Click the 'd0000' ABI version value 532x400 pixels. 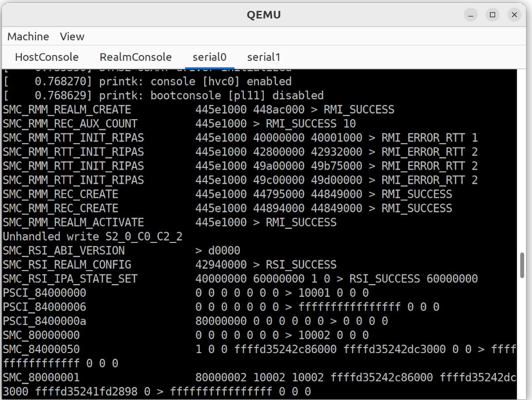tap(224, 250)
